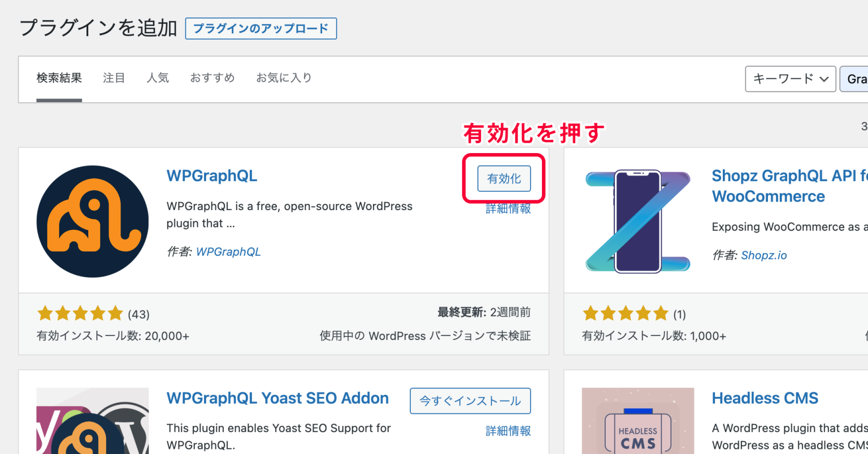
Task: Click the 最終更新: 2週間前 text
Action: coord(484,312)
